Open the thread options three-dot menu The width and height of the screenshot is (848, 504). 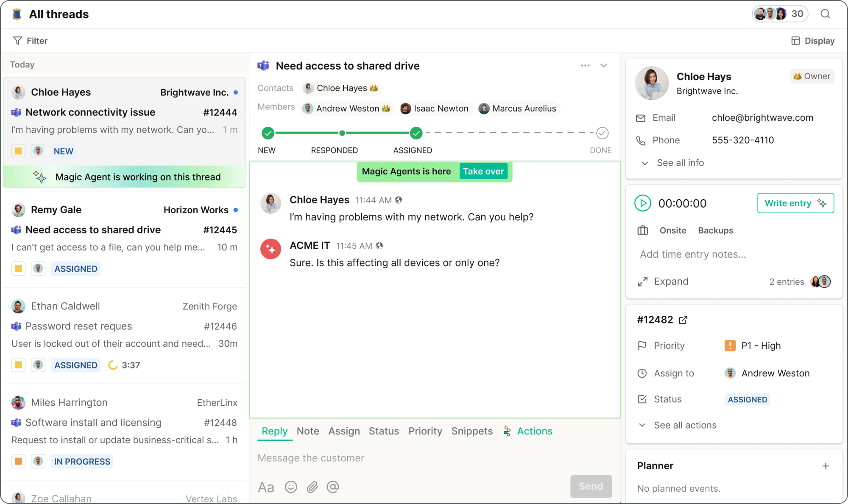[585, 66]
